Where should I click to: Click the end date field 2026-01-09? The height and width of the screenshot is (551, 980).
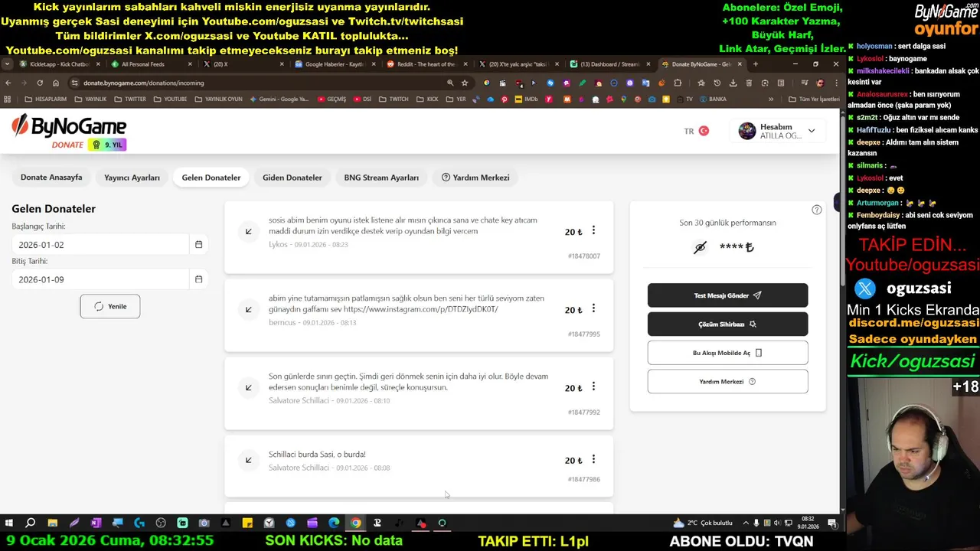[x=100, y=279]
